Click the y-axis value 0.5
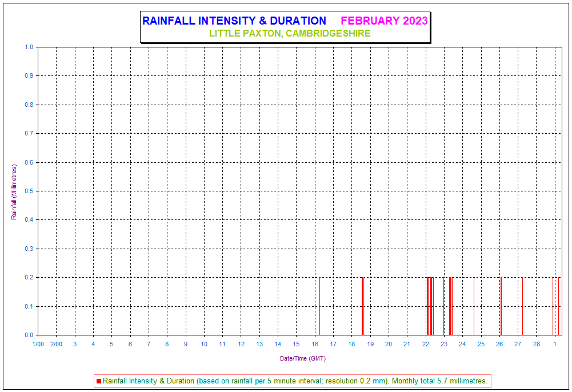Viewport: 572px width, 392px height. click(29, 191)
